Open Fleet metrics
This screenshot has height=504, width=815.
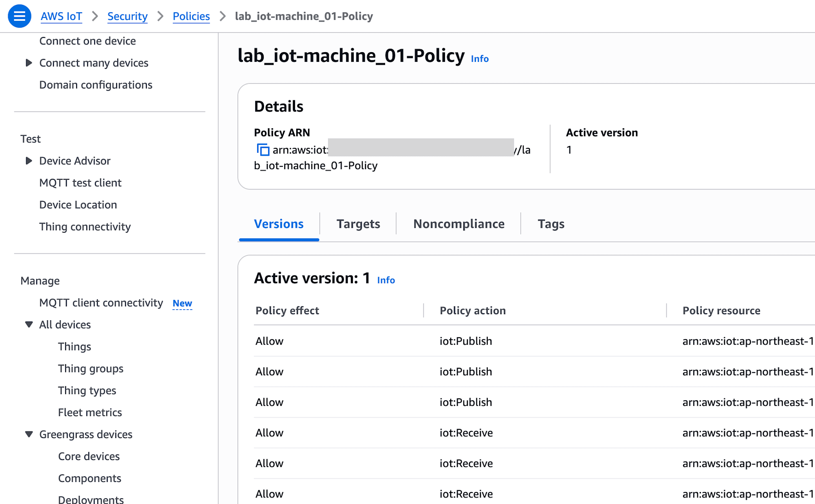click(x=90, y=412)
